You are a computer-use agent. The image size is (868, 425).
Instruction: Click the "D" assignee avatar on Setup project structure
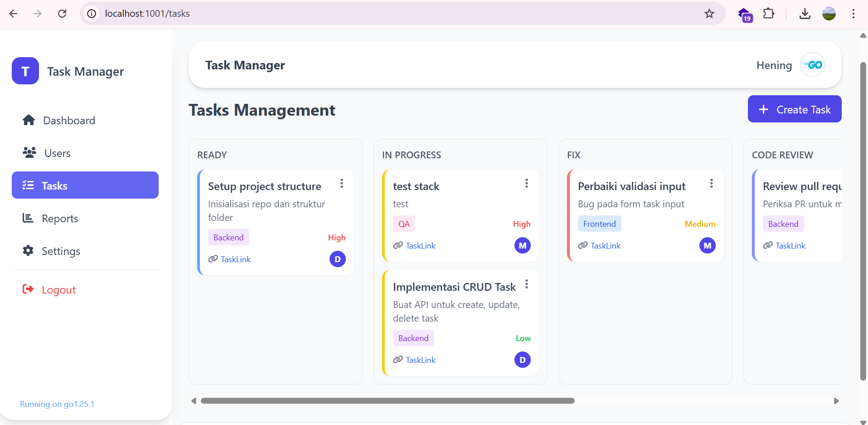337,259
